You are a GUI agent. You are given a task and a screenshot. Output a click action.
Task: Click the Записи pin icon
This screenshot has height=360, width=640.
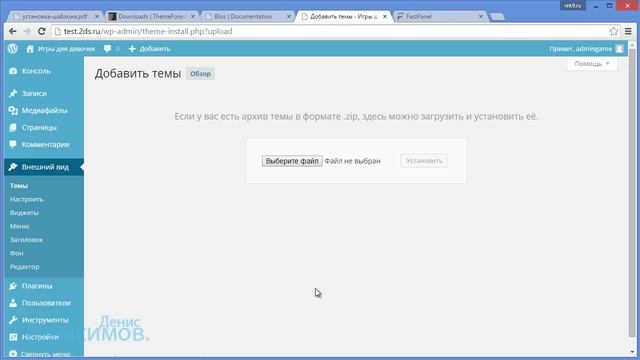point(13,93)
